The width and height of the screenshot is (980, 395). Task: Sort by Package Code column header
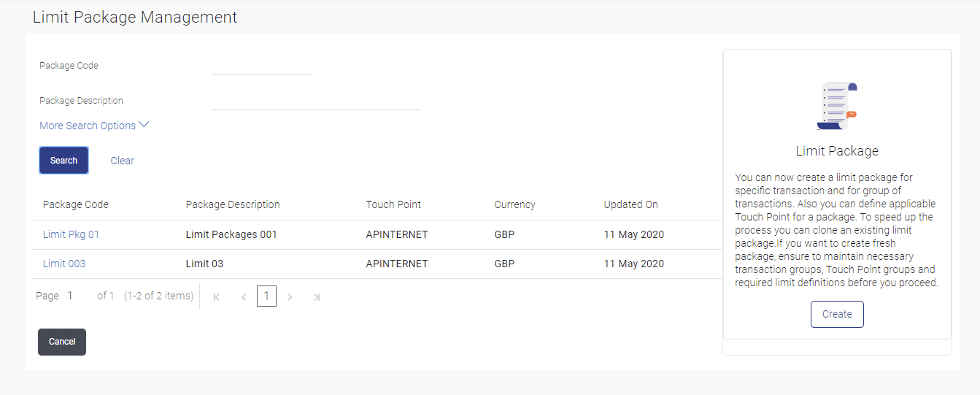76,204
